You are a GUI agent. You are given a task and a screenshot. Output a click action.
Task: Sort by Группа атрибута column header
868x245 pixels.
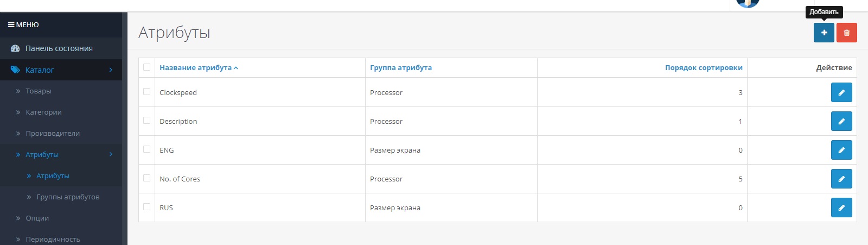(401, 68)
